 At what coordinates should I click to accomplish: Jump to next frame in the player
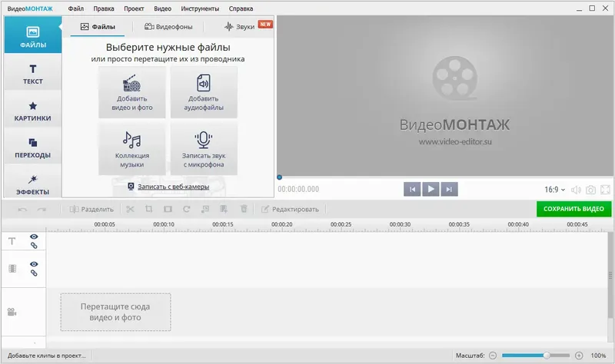tap(449, 189)
